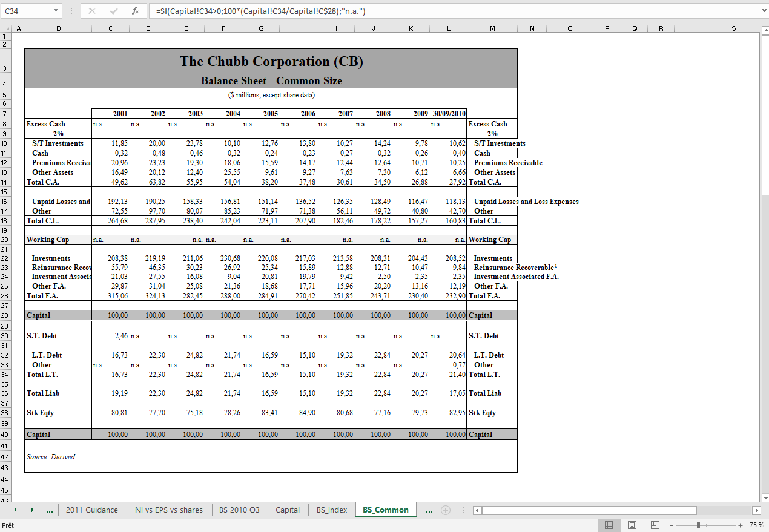Screen dimensions: 769x532
Task: Click the Cancel X formula button
Action: point(91,11)
